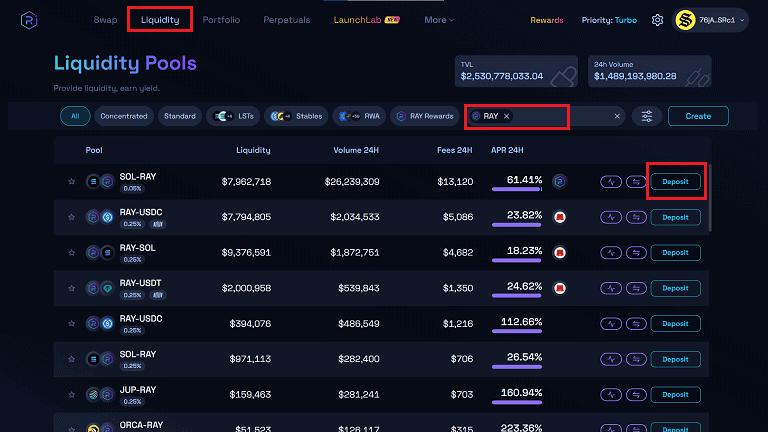768x432 pixels.
Task: Favorite the RAY-USDC 112.66% pool star
Action: tap(72, 324)
